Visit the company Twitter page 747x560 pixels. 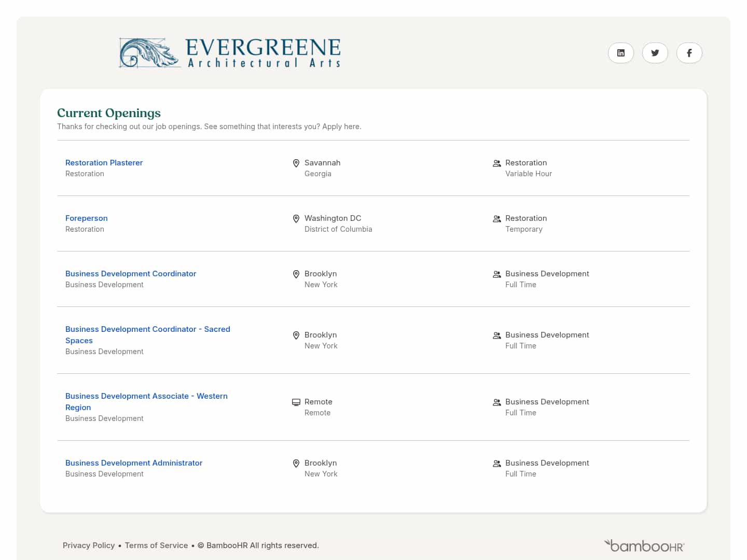655,53
